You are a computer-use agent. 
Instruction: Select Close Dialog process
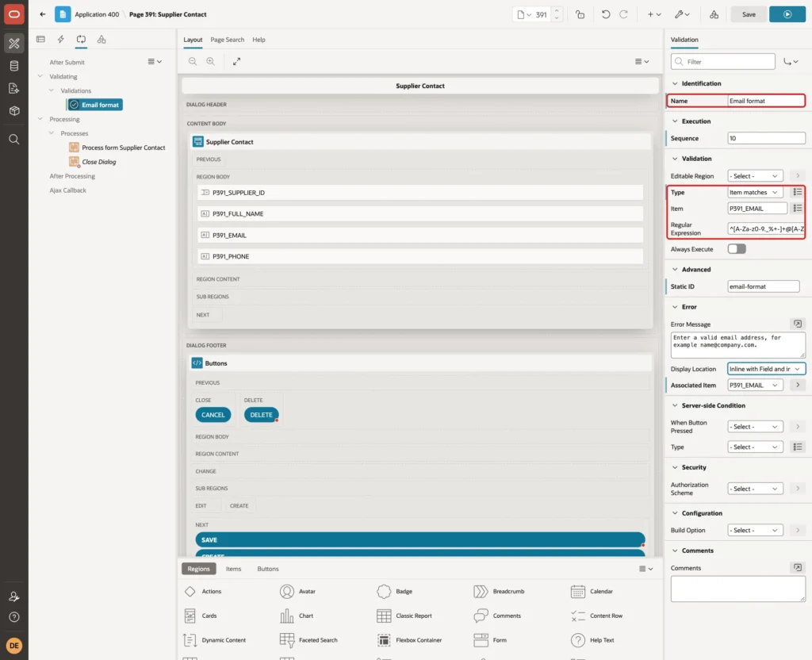tap(93, 162)
